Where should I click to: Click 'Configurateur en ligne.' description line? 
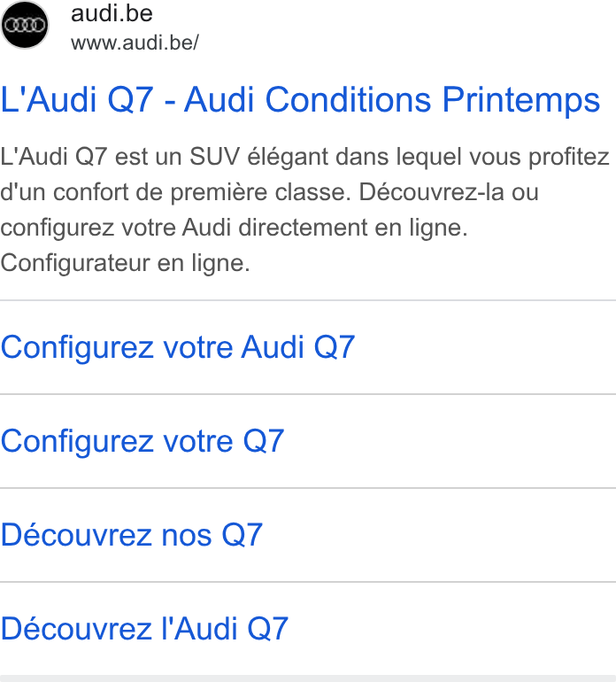[x=125, y=263]
